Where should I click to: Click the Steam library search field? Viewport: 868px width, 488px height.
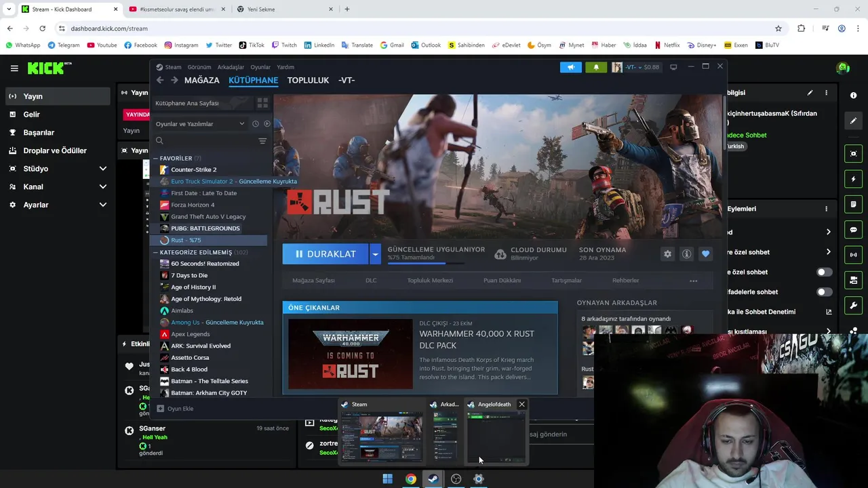[x=205, y=141]
